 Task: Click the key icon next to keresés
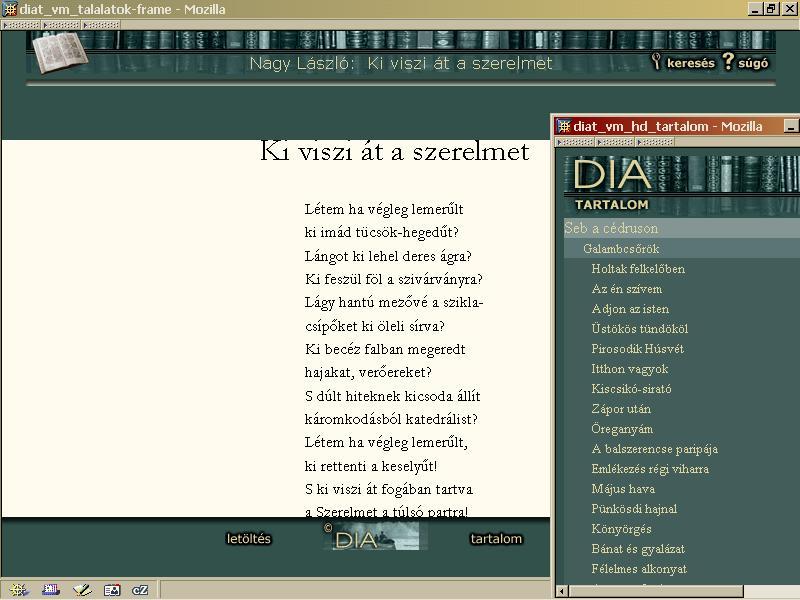tap(657, 61)
